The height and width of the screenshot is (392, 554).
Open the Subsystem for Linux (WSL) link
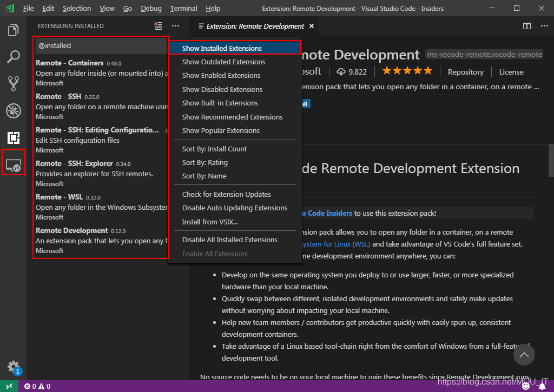336,244
